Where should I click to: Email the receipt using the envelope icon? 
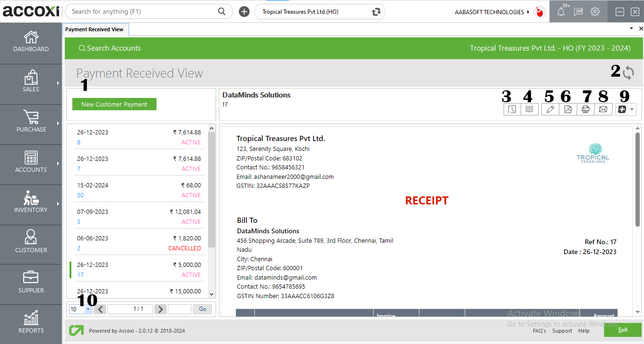pyautogui.click(x=603, y=109)
